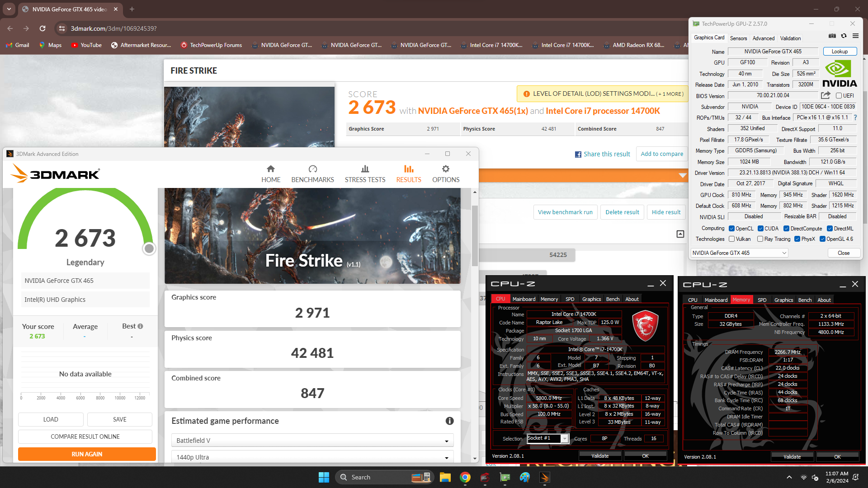
Task: Open File Explorer from taskbar
Action: [x=445, y=477]
